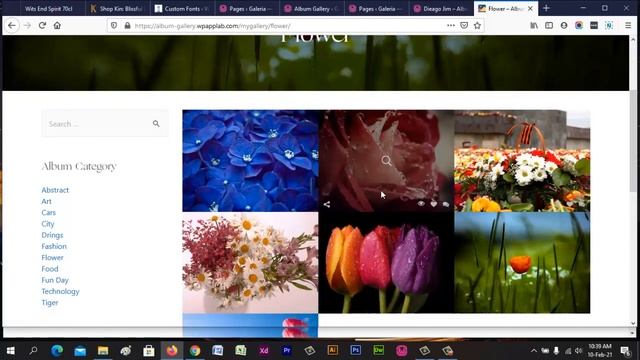The image size is (640, 360).
Task: Switch to Custom Fonts tab
Action: click(182, 9)
